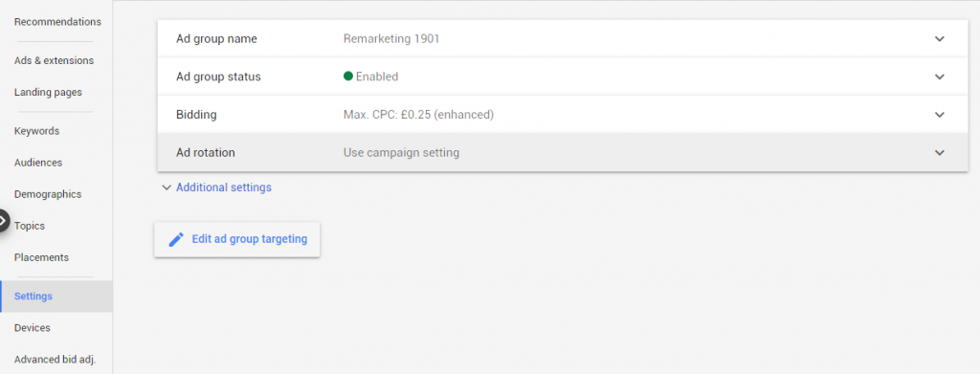980x374 pixels.
Task: Expand the Bidding row chevron
Action: point(939,115)
